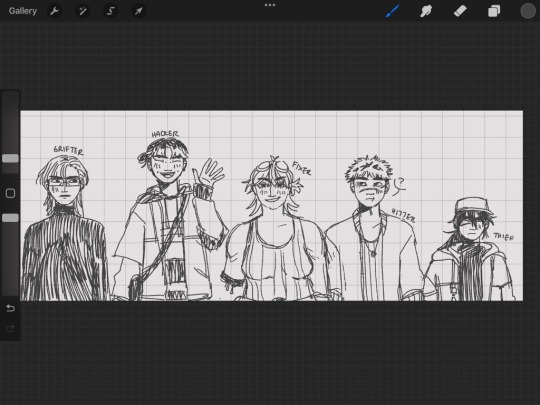Select the Eraser tool
540x405 pixels.
pyautogui.click(x=460, y=11)
